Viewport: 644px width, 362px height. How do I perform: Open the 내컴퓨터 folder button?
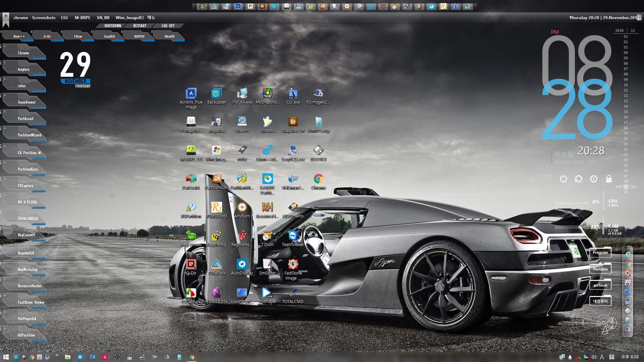600,301
